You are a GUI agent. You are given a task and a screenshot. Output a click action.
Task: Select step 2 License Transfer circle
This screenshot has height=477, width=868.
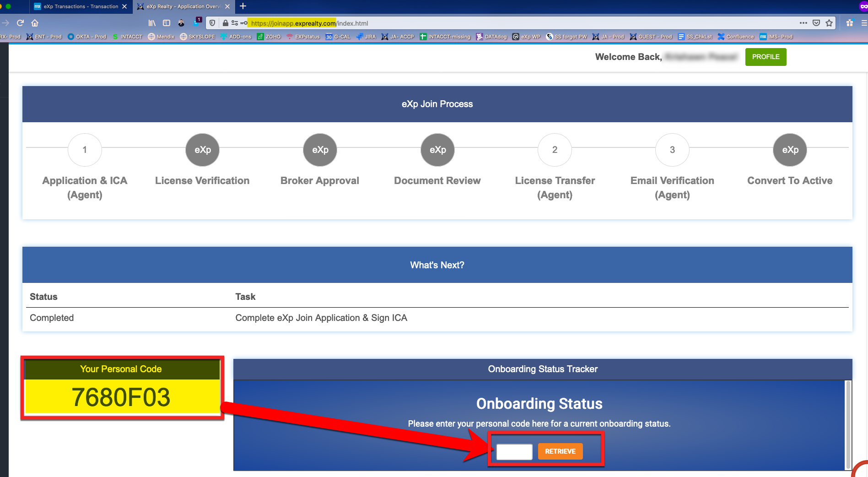pyautogui.click(x=555, y=150)
